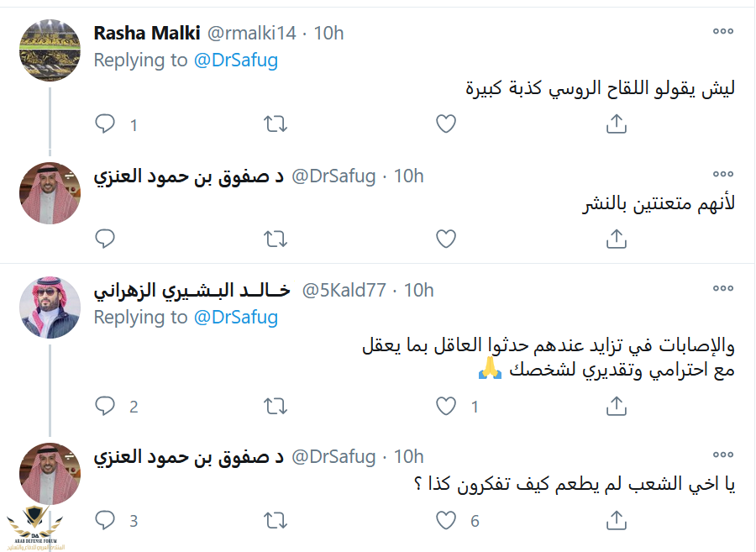756x552 pixels.
Task: Like Rasha Malki's tweet
Action: [446, 124]
